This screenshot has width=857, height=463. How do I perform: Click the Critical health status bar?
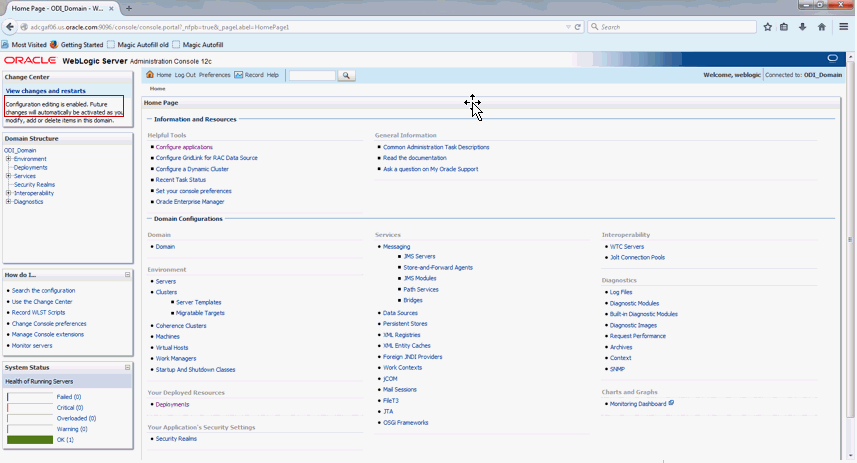point(30,408)
